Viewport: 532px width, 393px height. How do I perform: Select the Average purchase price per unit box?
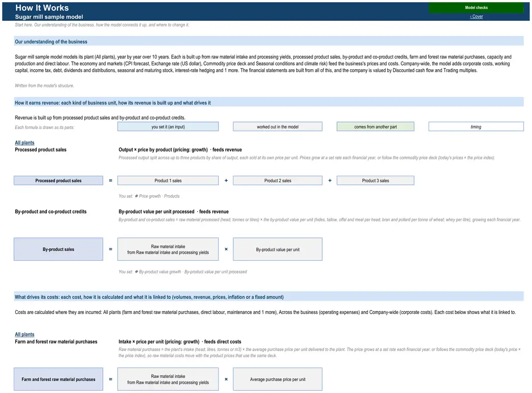278,379
